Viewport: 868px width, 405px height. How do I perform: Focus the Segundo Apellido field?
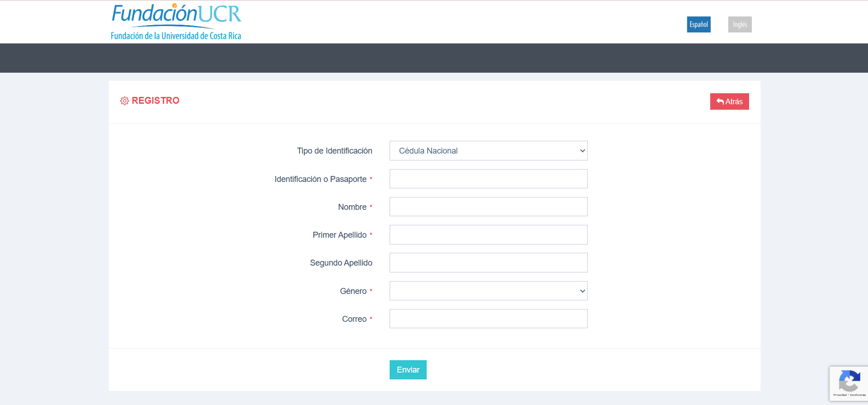pos(488,263)
